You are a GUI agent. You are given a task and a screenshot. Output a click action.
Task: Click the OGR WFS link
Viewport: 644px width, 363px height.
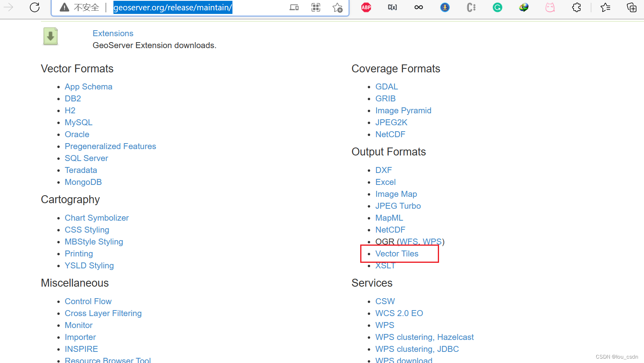pyautogui.click(x=409, y=242)
